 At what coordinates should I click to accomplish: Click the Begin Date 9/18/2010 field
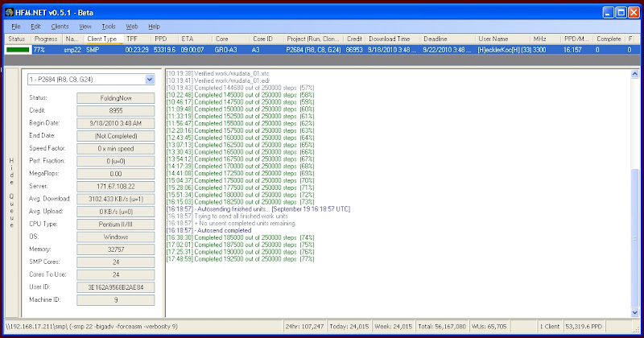(x=115, y=123)
